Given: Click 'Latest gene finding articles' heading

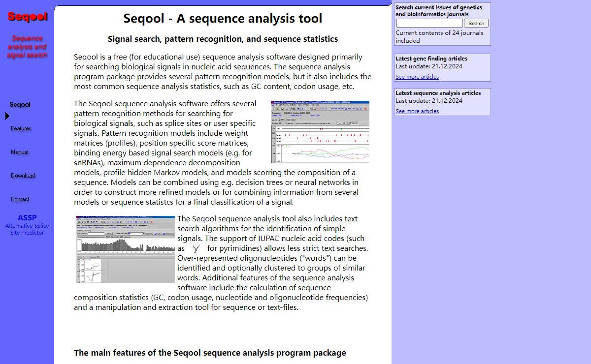Looking at the screenshot, I should pyautogui.click(x=431, y=59).
